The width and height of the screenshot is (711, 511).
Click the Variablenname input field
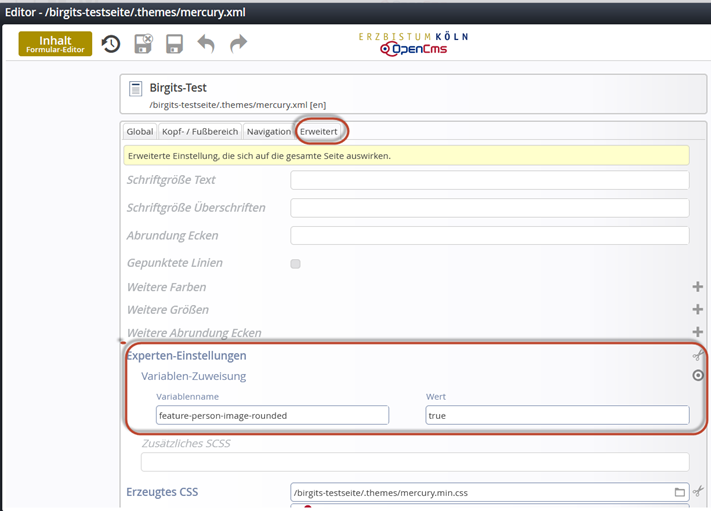click(272, 416)
